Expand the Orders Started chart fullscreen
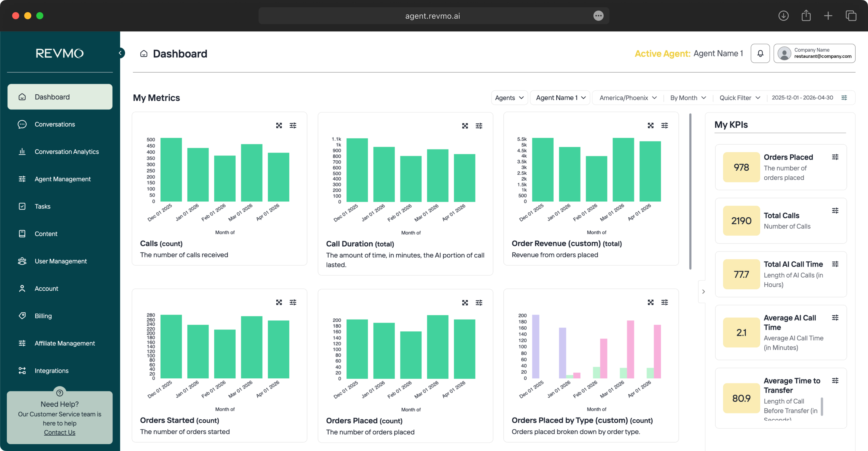The image size is (868, 451). coord(279,302)
